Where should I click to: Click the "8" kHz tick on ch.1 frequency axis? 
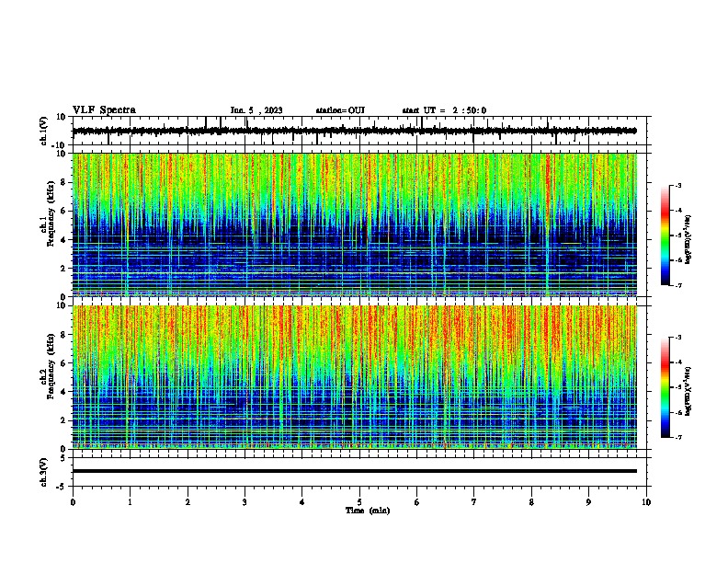(64, 182)
